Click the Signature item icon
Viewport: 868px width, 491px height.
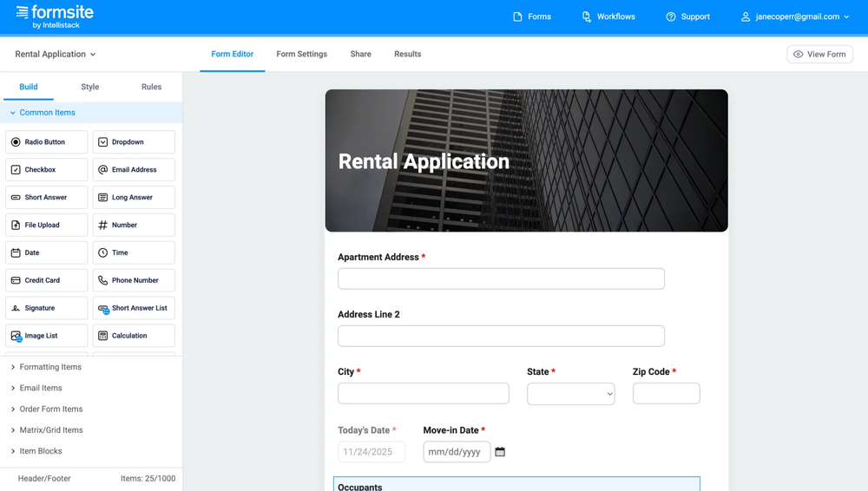click(16, 308)
